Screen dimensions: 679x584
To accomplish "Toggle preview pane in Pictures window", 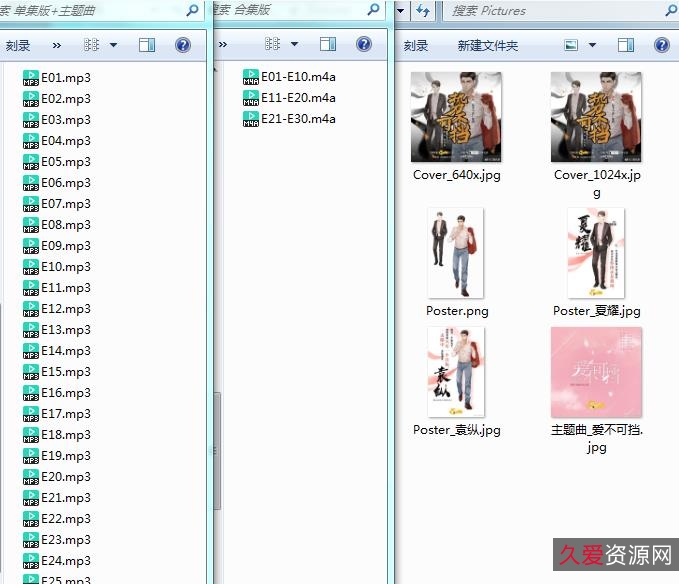I will pyautogui.click(x=626, y=46).
